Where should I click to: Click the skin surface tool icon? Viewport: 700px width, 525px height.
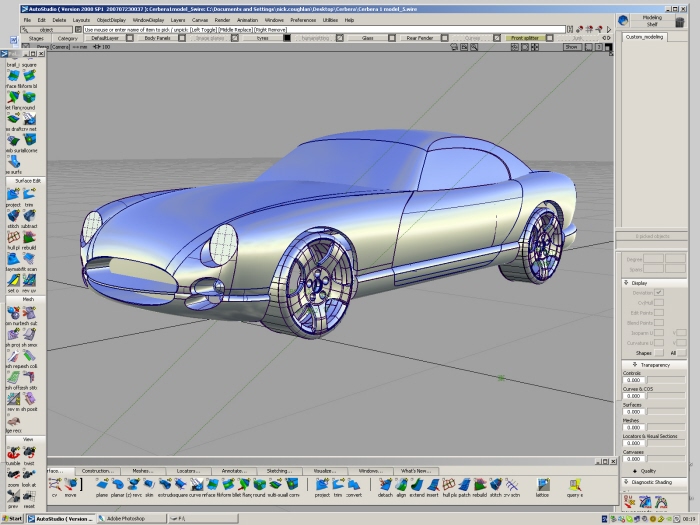pyautogui.click(x=149, y=483)
